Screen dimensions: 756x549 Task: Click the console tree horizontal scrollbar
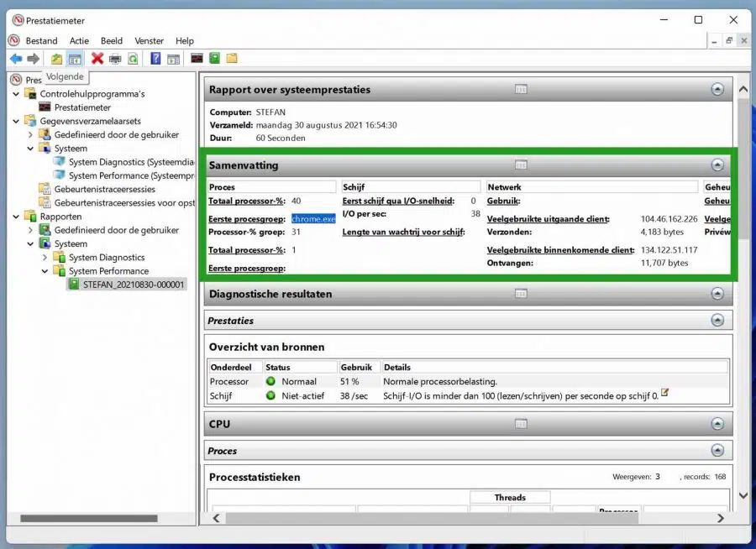(x=89, y=518)
